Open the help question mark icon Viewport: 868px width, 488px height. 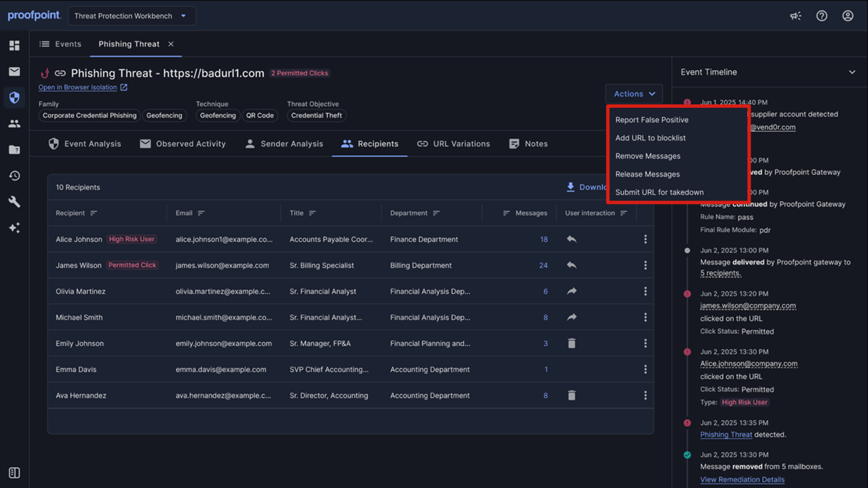click(822, 16)
